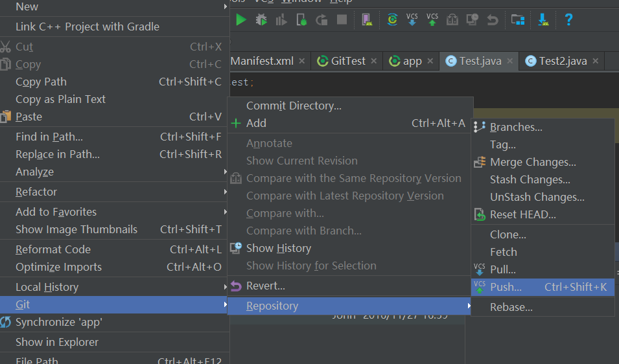Viewport: 619px width, 364px height.
Task: Click the Reset HEAD icon
Action: tap(479, 214)
